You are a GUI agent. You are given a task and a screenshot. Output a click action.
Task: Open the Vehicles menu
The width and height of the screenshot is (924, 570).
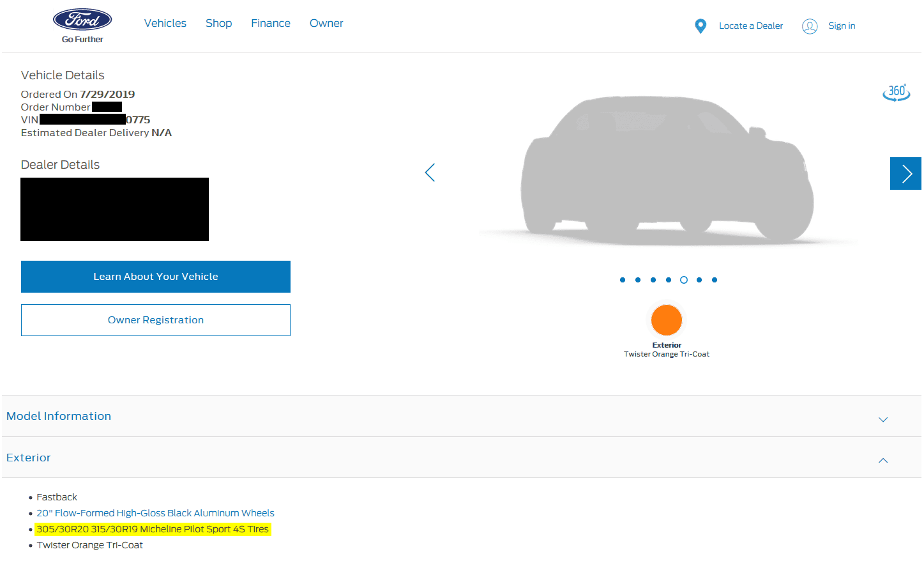click(x=165, y=23)
